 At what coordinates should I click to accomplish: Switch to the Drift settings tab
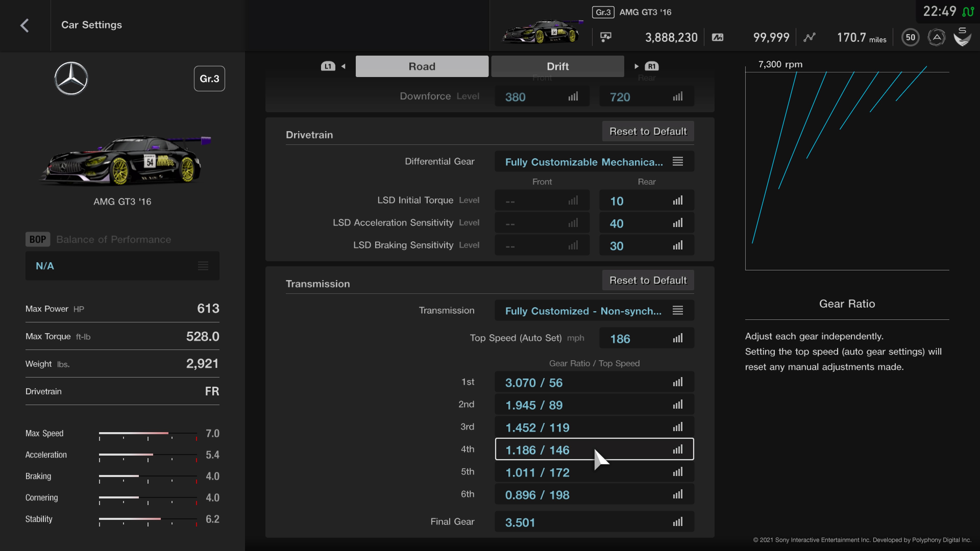(x=557, y=66)
